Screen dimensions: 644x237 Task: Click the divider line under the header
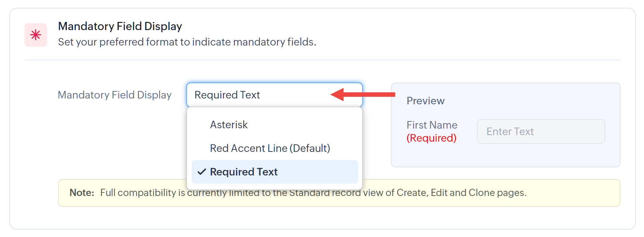[322, 60]
